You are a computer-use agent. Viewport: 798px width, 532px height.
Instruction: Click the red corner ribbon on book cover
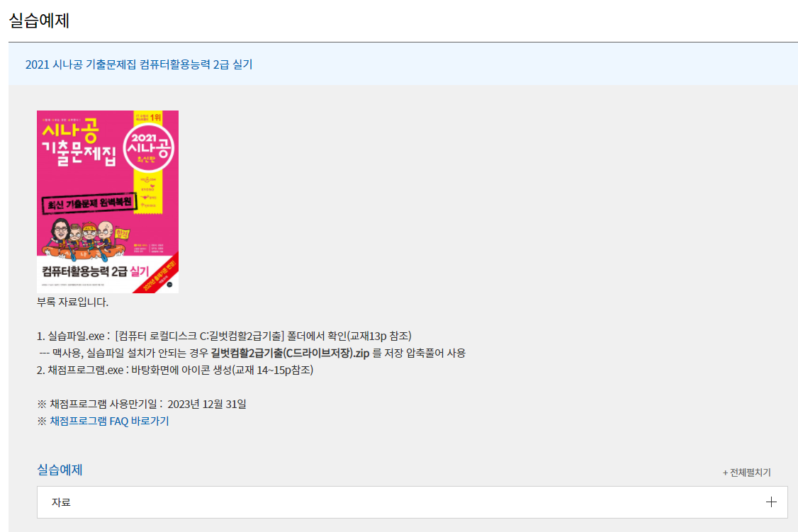click(x=159, y=275)
